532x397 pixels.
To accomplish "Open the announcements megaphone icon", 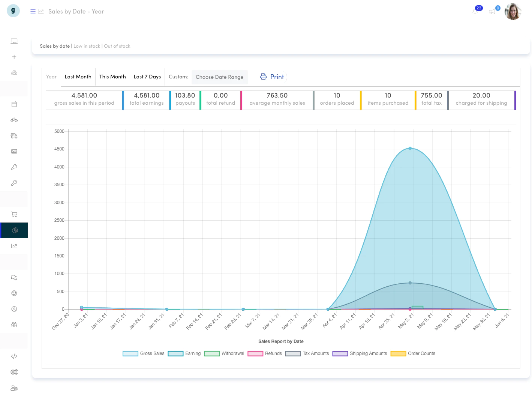I will point(492,12).
